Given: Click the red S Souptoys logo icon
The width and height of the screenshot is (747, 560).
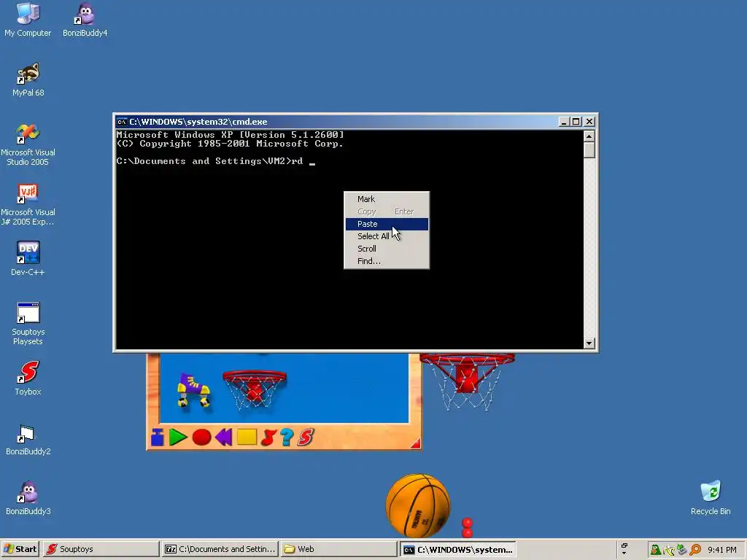Looking at the screenshot, I should point(306,437).
